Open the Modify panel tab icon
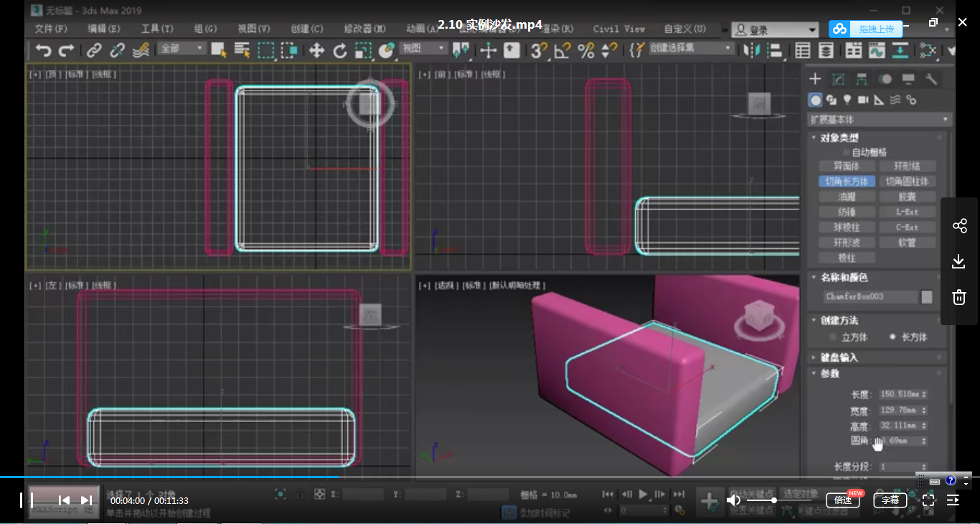 pyautogui.click(x=838, y=79)
